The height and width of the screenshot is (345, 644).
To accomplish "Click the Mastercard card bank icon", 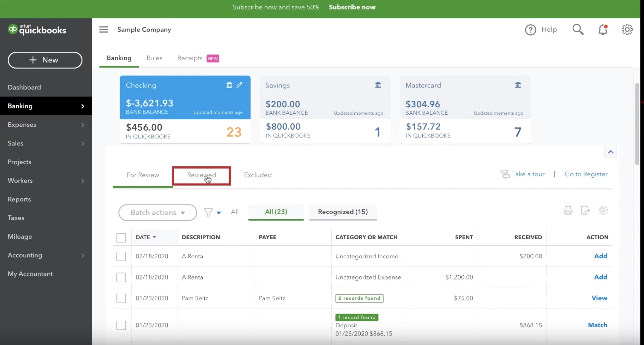I will (x=518, y=85).
